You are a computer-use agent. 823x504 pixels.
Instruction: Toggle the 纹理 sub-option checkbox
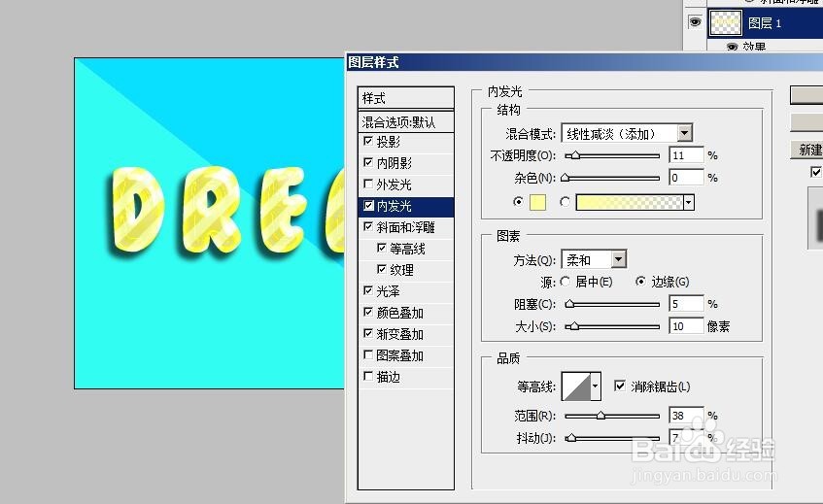(x=382, y=270)
